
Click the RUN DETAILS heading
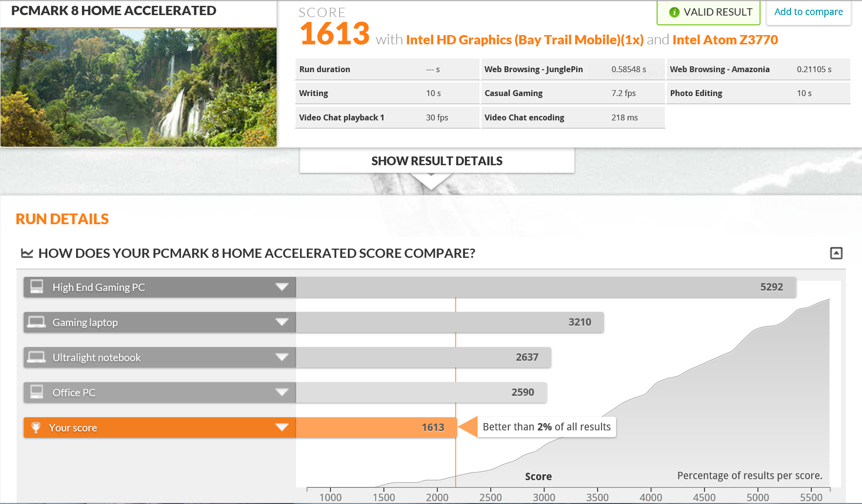[62, 219]
